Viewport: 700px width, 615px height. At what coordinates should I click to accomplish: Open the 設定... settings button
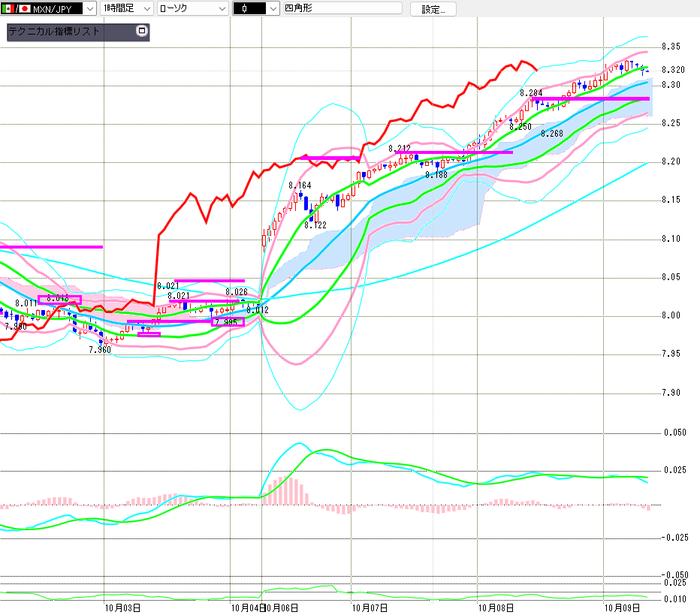[x=433, y=10]
